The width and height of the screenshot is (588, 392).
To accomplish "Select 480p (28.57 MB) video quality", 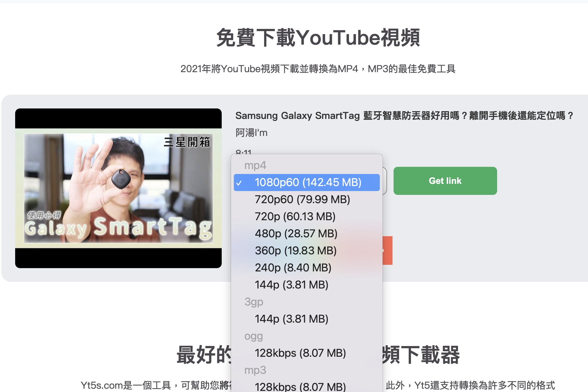I will 296,233.
